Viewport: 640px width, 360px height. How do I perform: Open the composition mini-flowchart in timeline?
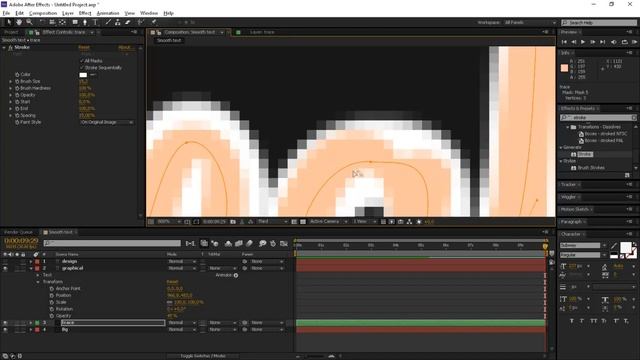point(190,243)
